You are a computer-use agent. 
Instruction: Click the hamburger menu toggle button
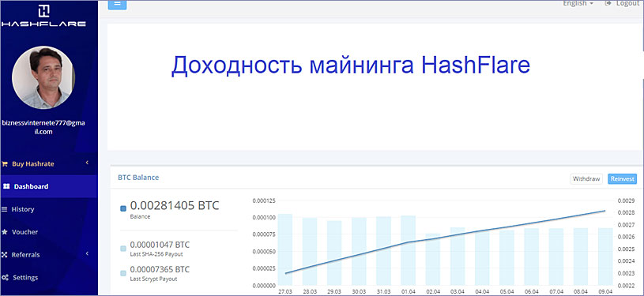click(117, 4)
